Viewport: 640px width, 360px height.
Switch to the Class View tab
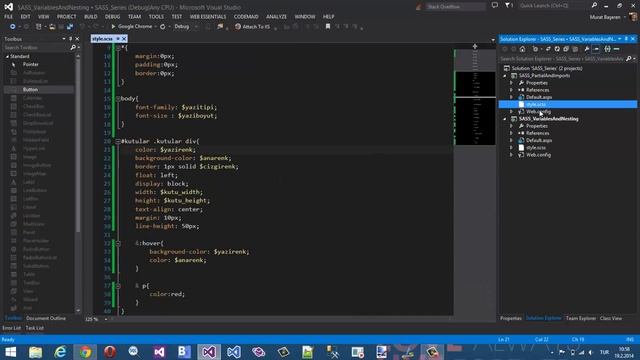(x=611, y=318)
